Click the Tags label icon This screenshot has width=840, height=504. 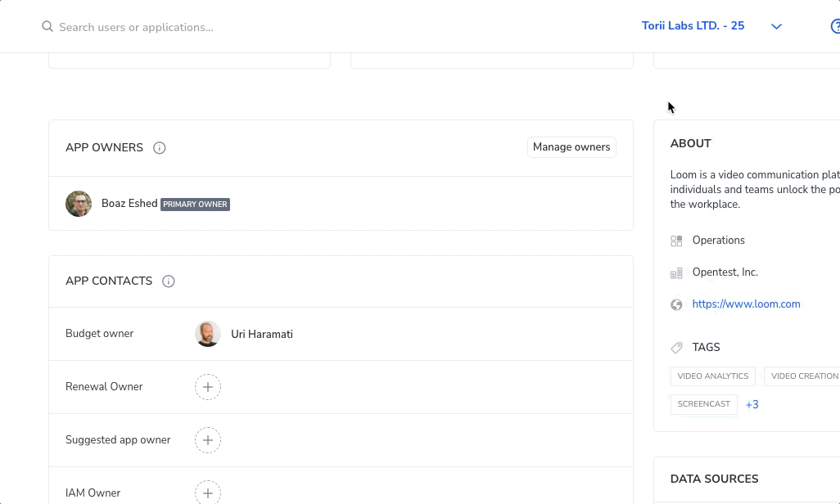676,348
